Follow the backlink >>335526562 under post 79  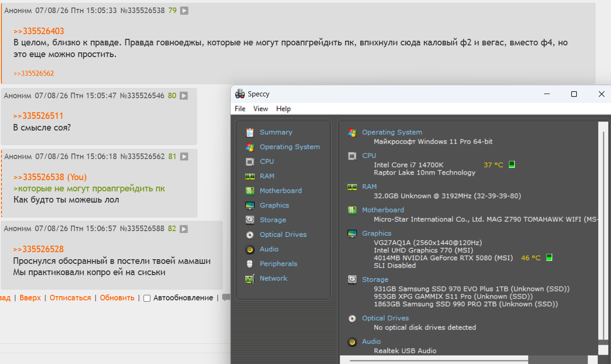tap(34, 73)
